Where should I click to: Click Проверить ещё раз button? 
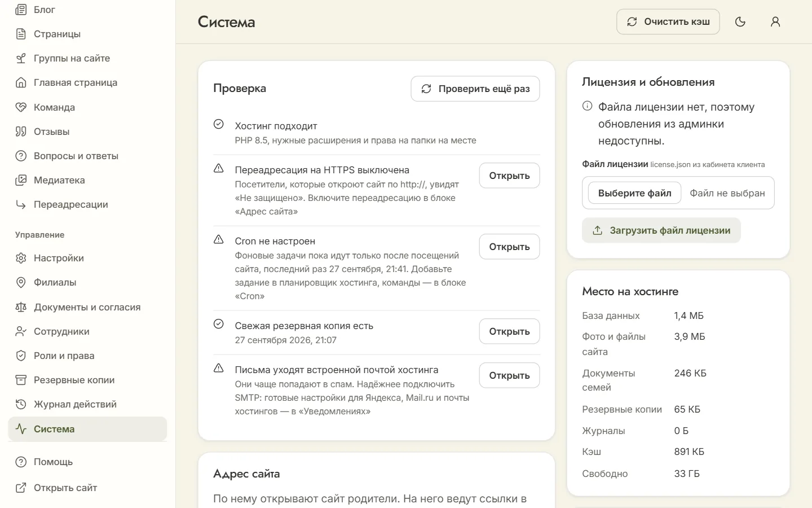pyautogui.click(x=475, y=89)
